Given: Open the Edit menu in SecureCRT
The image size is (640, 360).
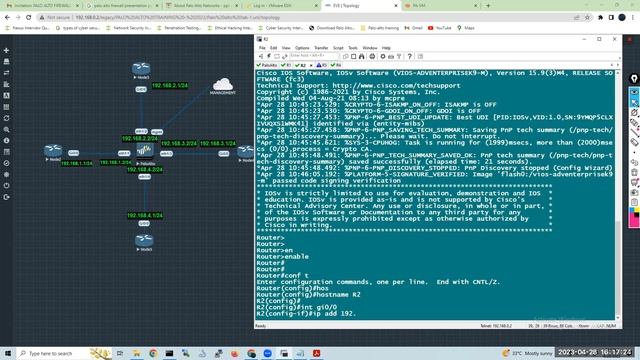Looking at the screenshot, I should pos(273,48).
